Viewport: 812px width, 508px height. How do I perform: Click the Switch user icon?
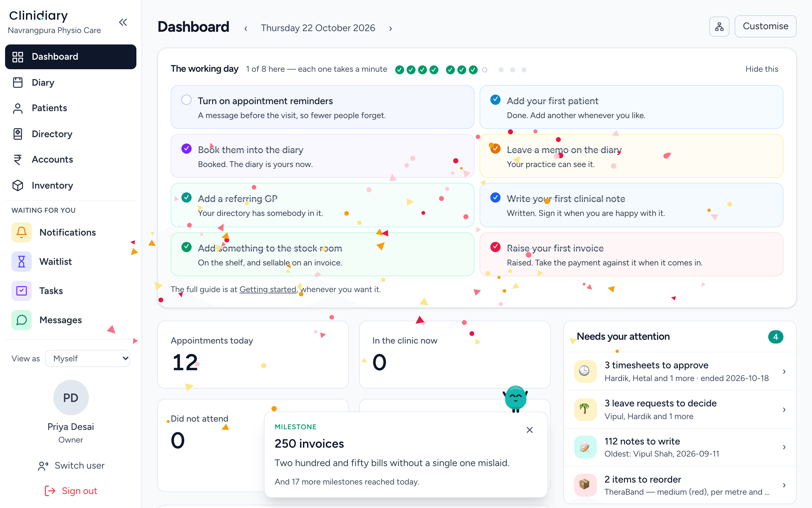click(43, 466)
